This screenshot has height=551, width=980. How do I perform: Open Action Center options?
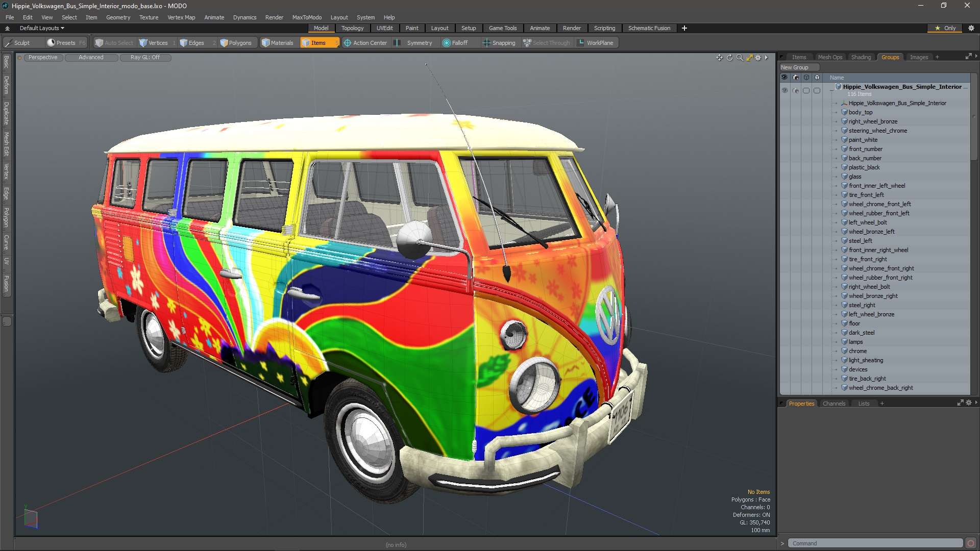coord(365,43)
